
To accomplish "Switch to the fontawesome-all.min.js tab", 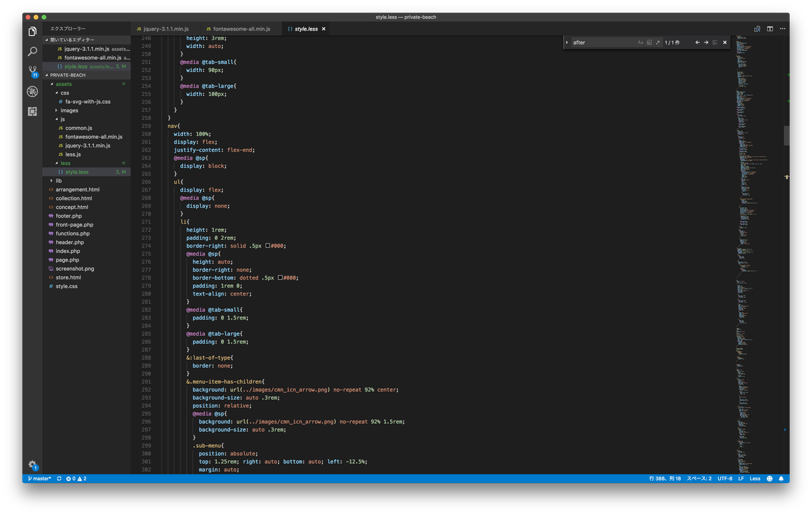I will pyautogui.click(x=242, y=29).
